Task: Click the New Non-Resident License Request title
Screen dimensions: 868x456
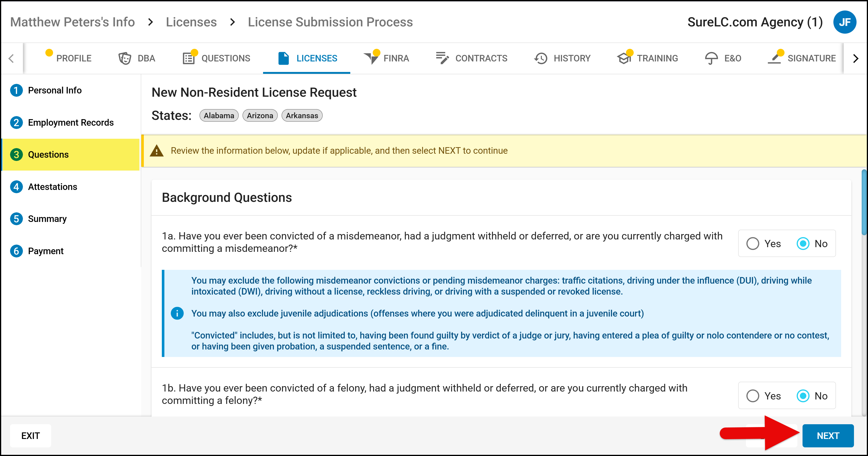Action: pos(254,92)
